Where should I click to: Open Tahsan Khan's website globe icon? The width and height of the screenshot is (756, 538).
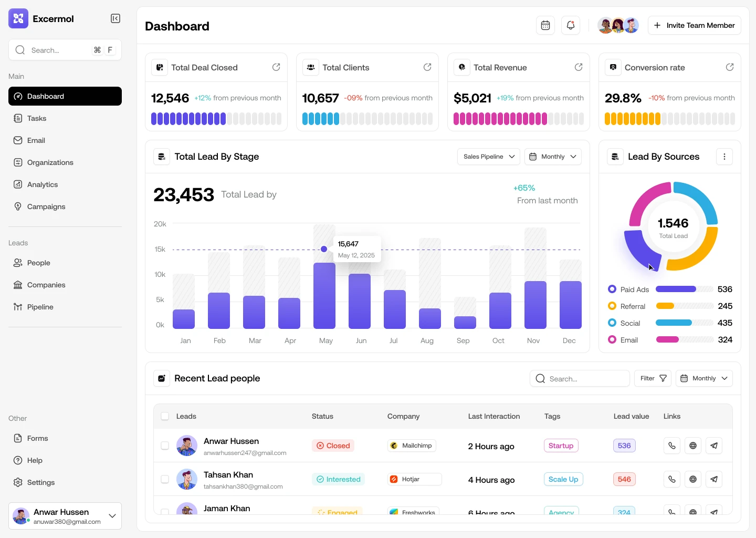[x=693, y=479]
